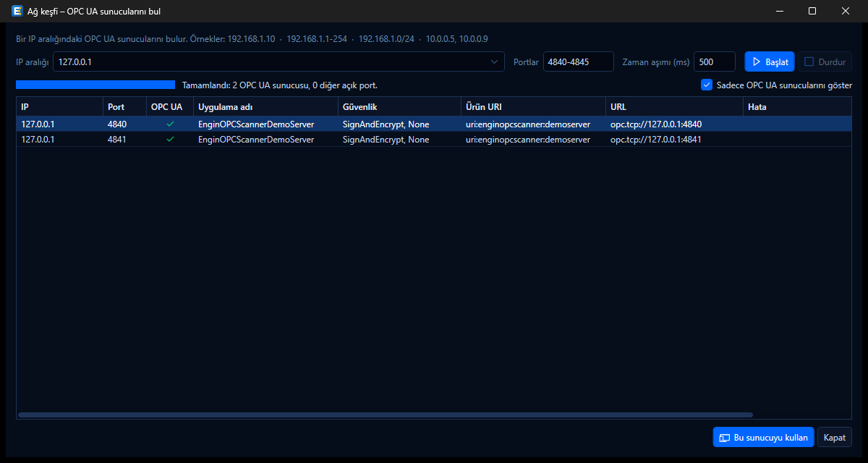Click the green OPC UA checkmark for port 4840

pos(170,124)
